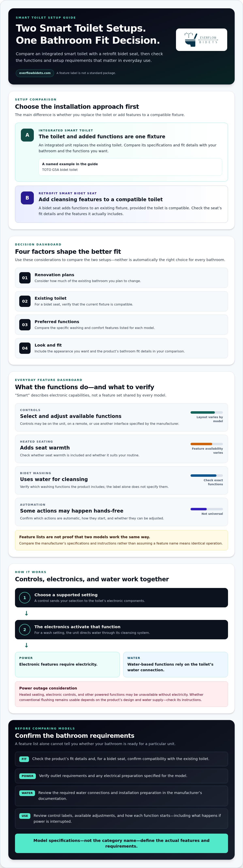Click the 04 Look and fit badge
Viewport: 243px width, 868px height.
click(x=25, y=348)
